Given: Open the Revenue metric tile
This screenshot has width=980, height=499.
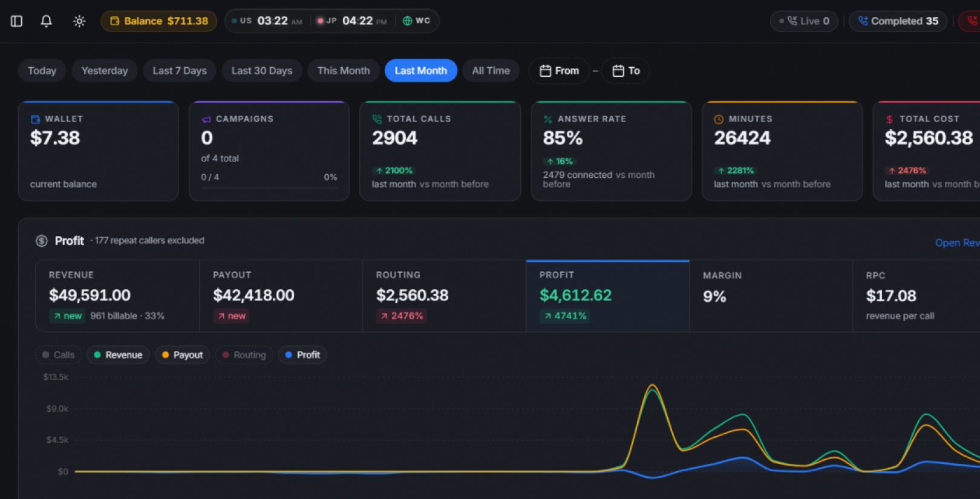Looking at the screenshot, I should click(117, 296).
